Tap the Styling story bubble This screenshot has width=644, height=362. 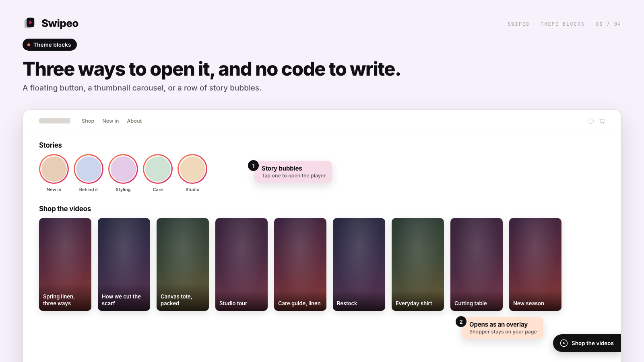(x=123, y=169)
